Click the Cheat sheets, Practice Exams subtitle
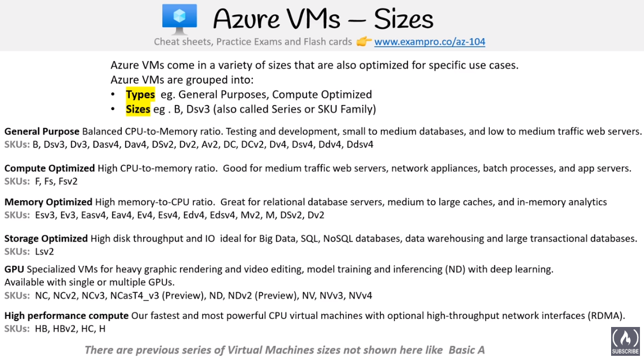The width and height of the screenshot is (644, 361). [x=253, y=42]
